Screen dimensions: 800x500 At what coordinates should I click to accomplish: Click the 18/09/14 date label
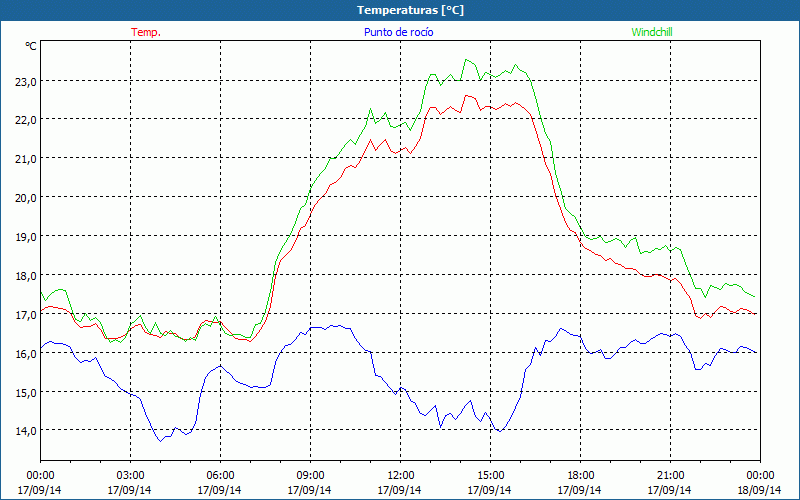pyautogui.click(x=760, y=490)
